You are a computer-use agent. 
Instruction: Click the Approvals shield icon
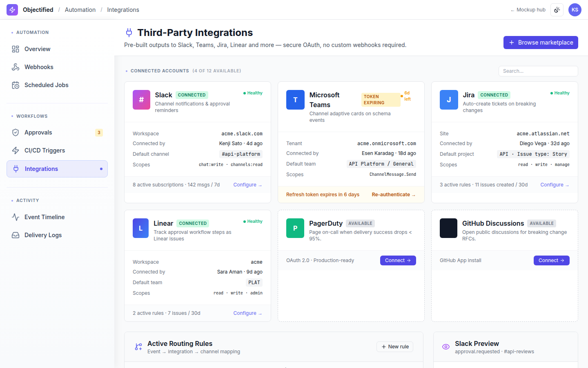pyautogui.click(x=16, y=132)
